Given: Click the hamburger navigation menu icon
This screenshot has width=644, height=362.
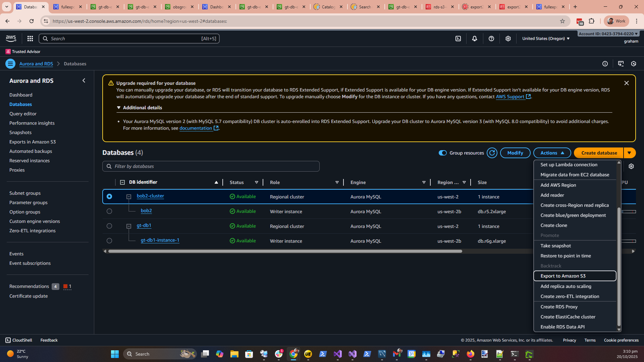Looking at the screenshot, I should (x=10, y=64).
